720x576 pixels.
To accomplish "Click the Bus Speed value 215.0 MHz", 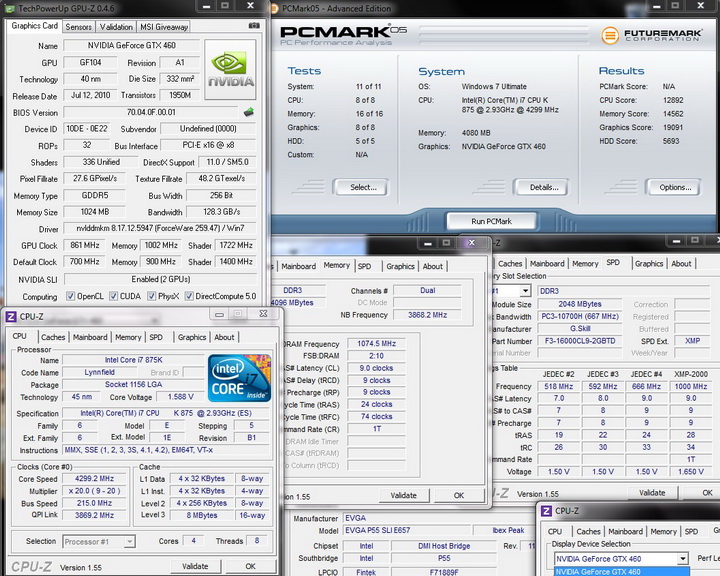I will [94, 503].
